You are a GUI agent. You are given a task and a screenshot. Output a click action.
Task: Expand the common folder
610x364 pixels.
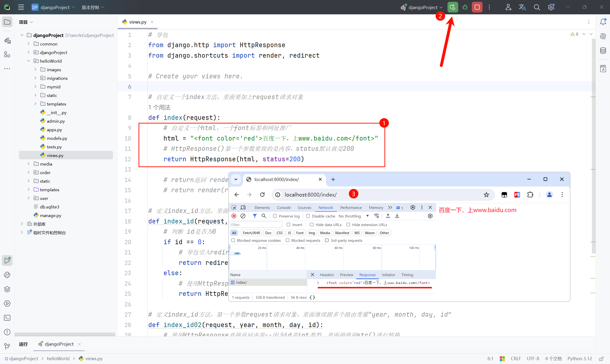(x=28, y=44)
